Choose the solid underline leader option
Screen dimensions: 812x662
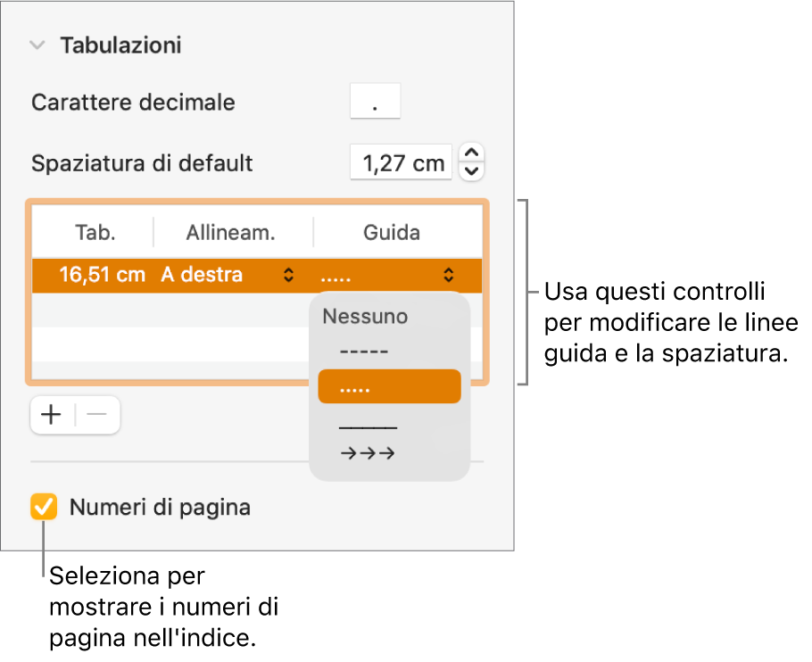click(x=368, y=425)
